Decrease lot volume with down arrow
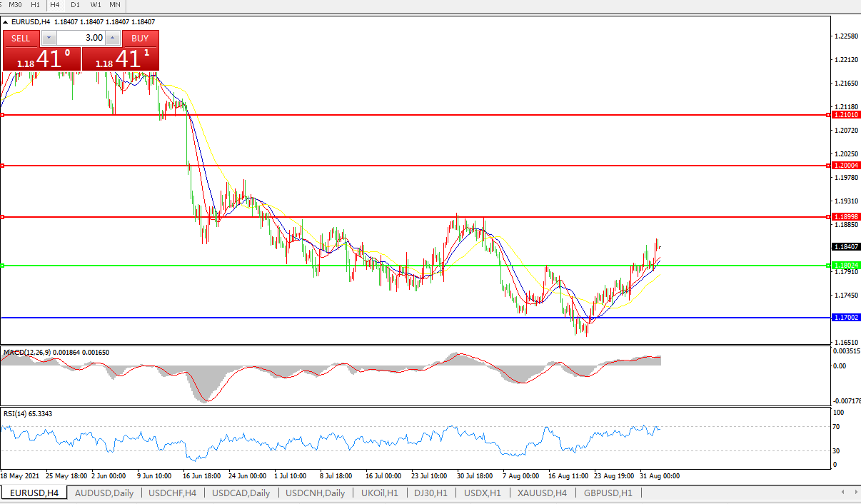 [48, 38]
